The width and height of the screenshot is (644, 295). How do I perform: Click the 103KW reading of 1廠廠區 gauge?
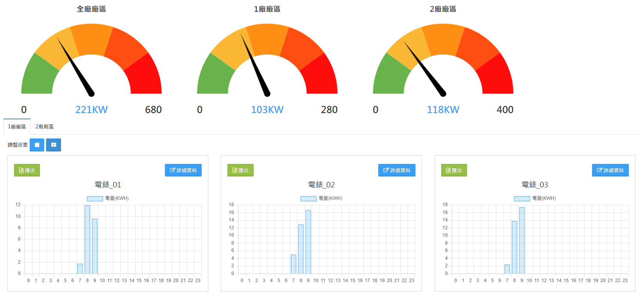[267, 110]
